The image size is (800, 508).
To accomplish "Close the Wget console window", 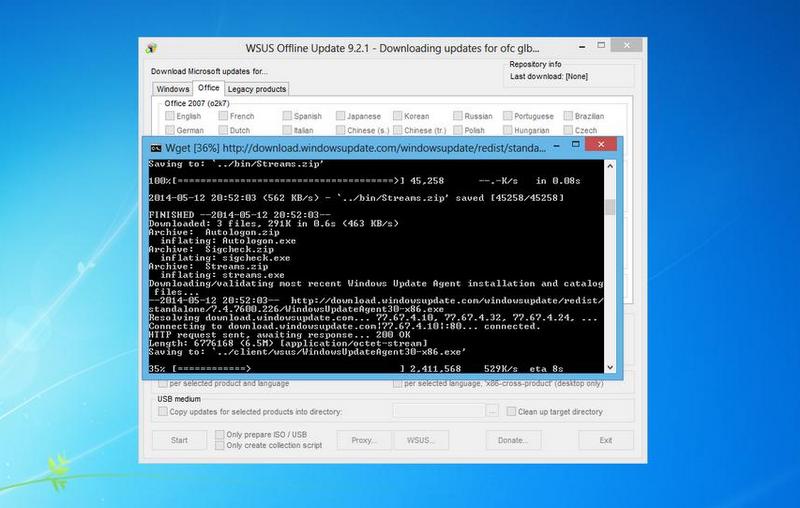I will click(x=601, y=144).
